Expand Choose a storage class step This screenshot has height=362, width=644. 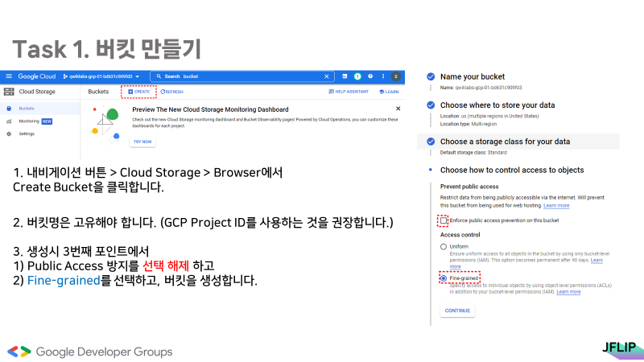[x=505, y=142]
